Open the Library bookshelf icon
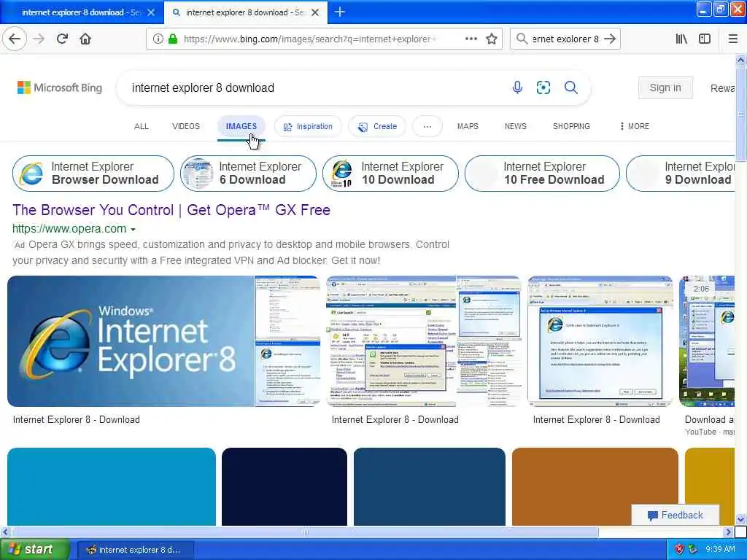The image size is (747, 560). point(681,39)
